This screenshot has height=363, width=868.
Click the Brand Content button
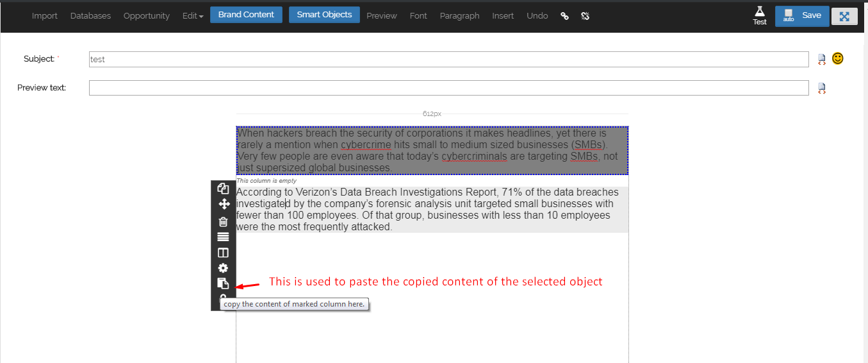246,15
